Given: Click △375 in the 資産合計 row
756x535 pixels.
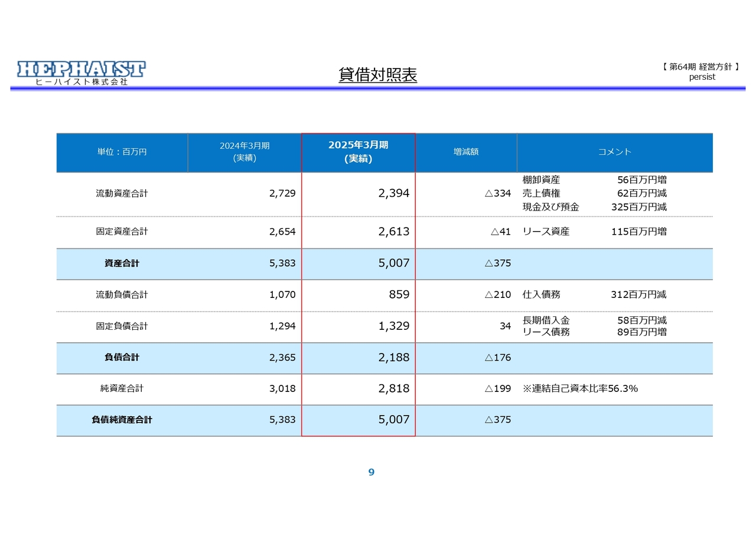Looking at the screenshot, I should 498,264.
